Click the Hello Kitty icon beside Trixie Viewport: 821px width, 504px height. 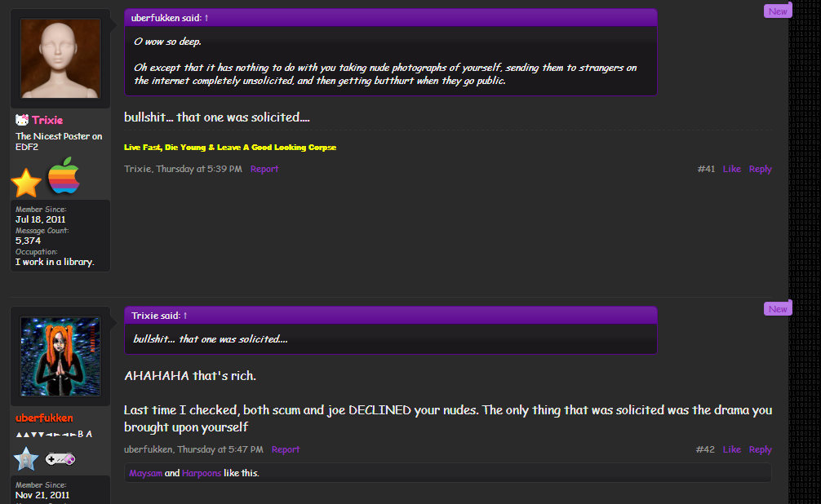(x=23, y=120)
